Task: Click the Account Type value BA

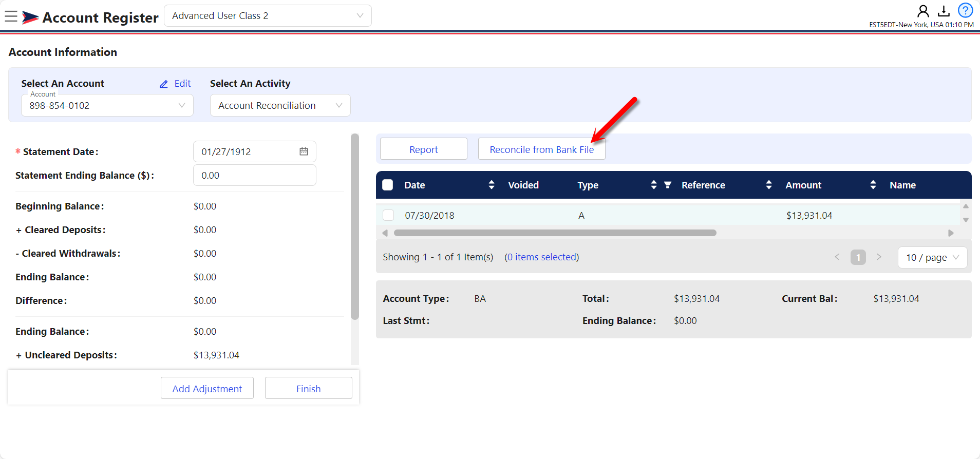Action: [x=480, y=298]
